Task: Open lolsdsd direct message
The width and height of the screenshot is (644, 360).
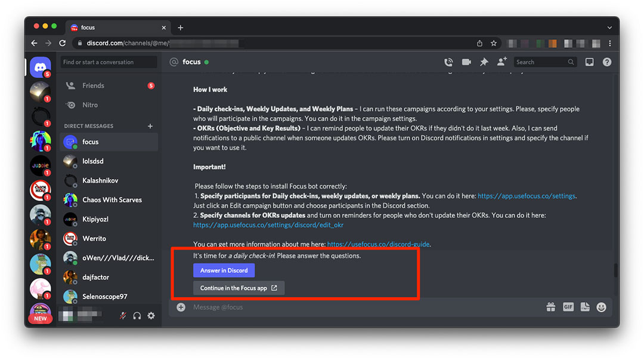Action: point(109,161)
